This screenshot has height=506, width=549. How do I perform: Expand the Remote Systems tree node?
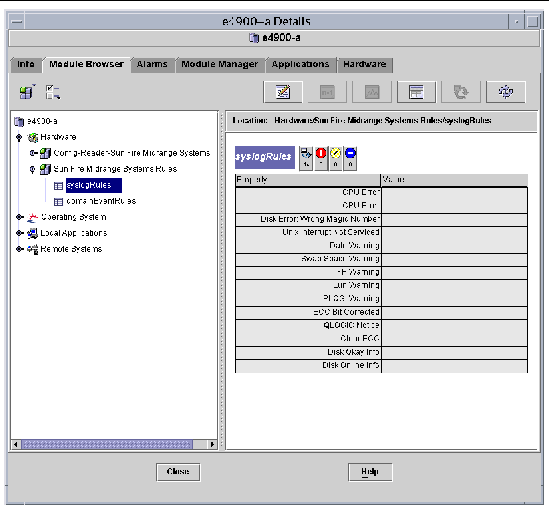coord(20,249)
